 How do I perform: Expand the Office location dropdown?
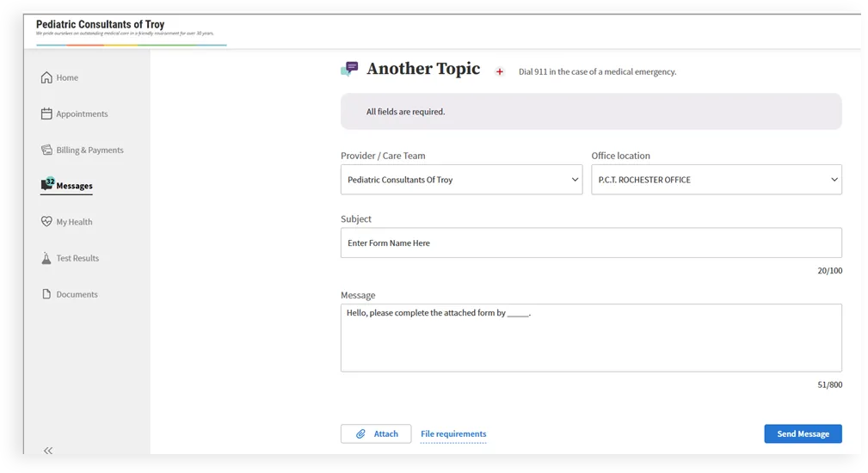coord(716,180)
